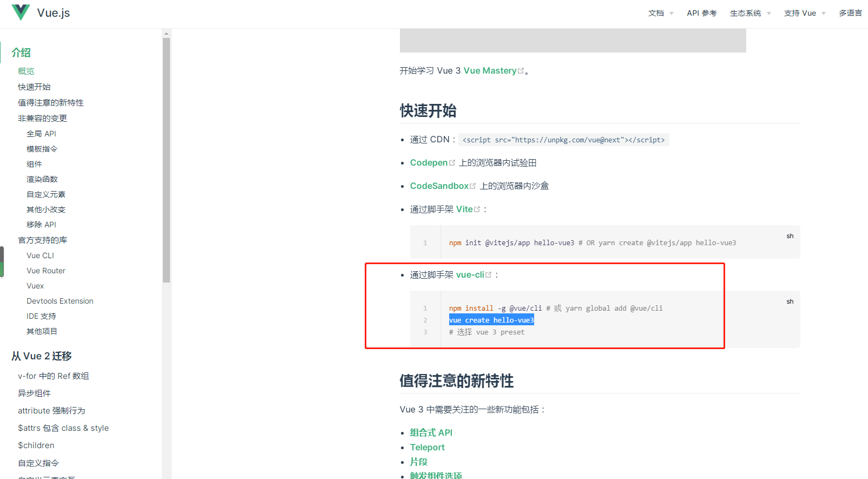Open the Teleport feature link

[x=428, y=447]
